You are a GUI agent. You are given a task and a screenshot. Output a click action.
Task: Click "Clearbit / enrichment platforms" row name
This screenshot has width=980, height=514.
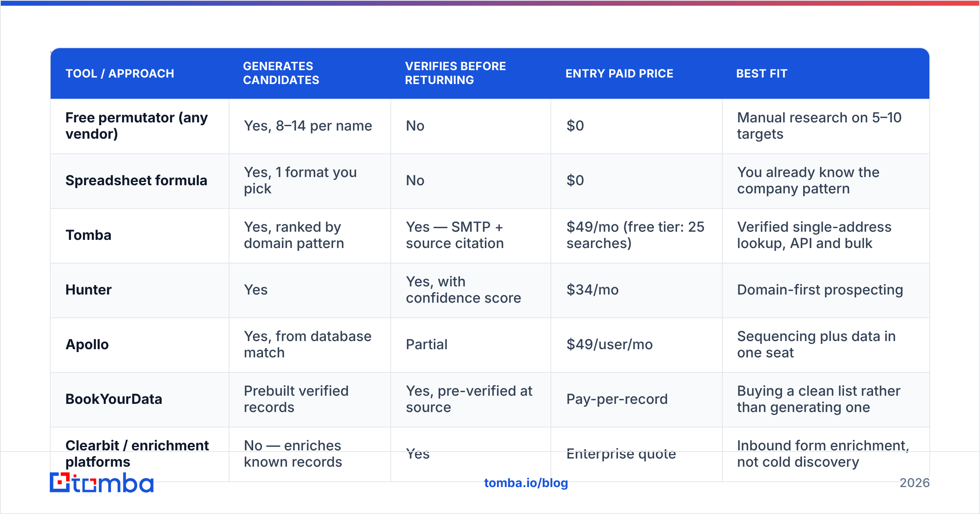pos(137,454)
